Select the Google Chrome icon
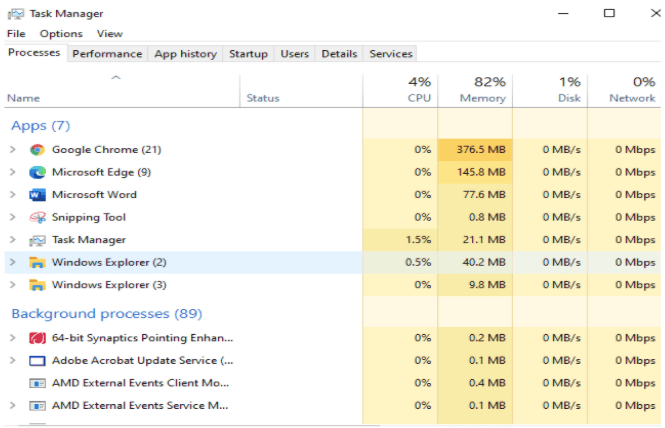Screen dimensions: 665x428 [x=37, y=150]
